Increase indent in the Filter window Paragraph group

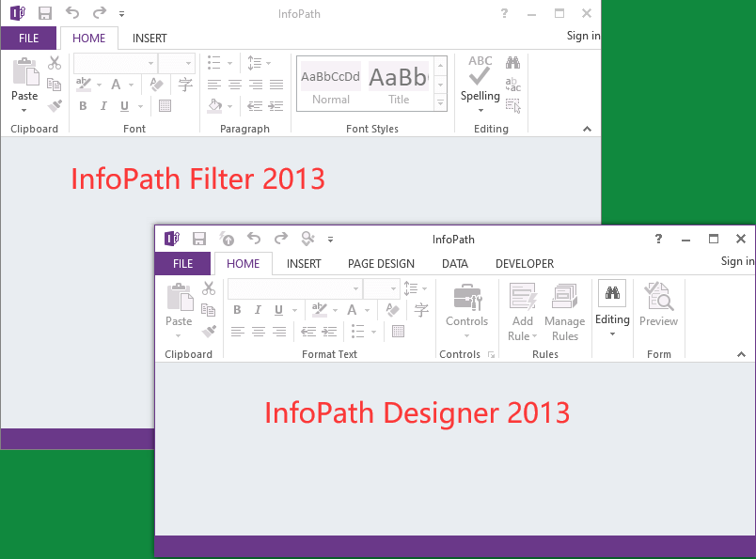276,106
